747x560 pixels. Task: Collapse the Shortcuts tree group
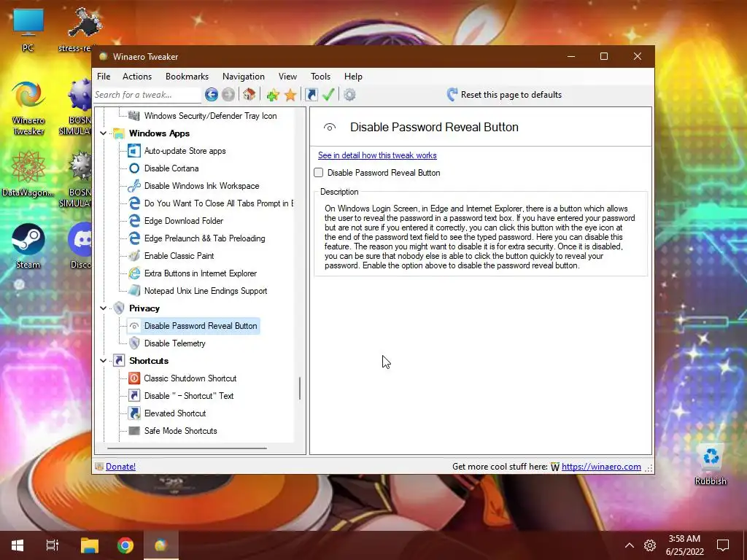pos(104,361)
